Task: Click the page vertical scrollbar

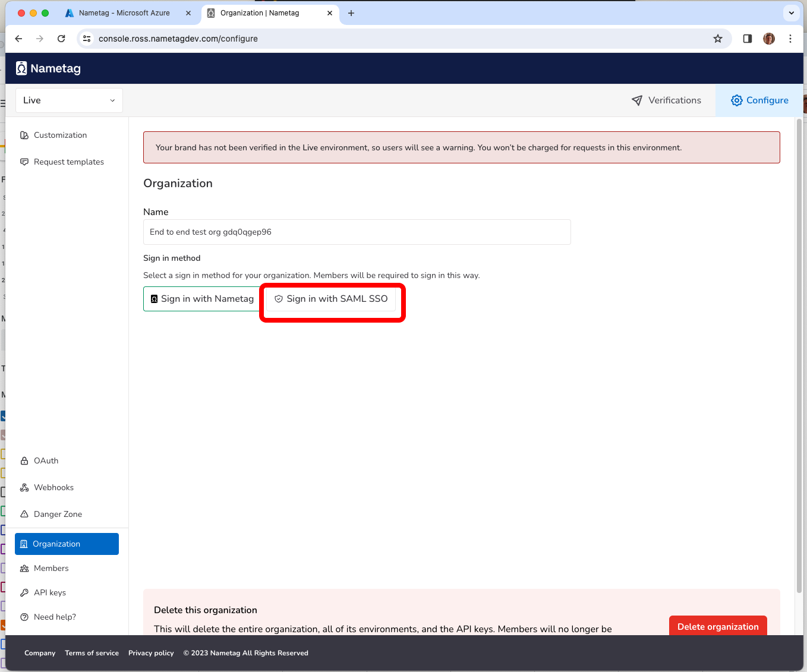Action: click(799, 356)
